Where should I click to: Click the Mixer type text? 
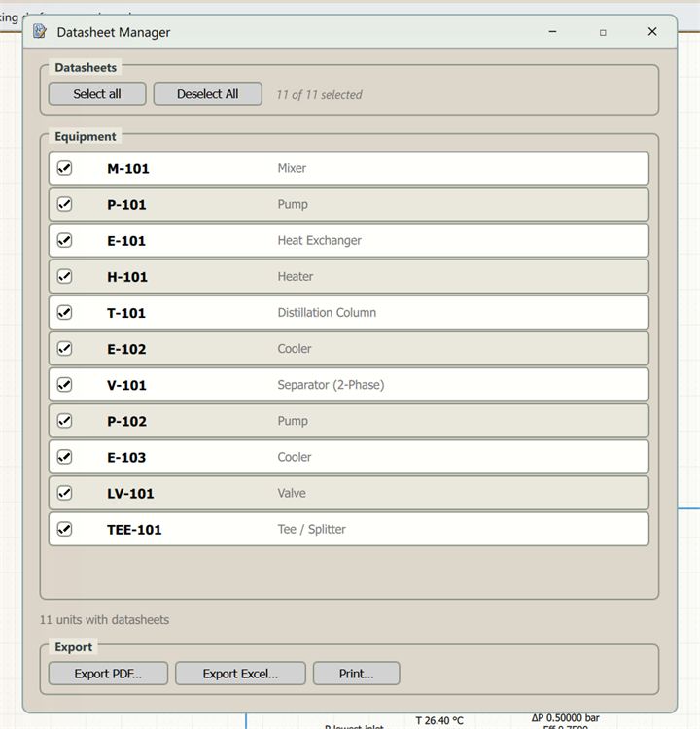click(x=292, y=168)
